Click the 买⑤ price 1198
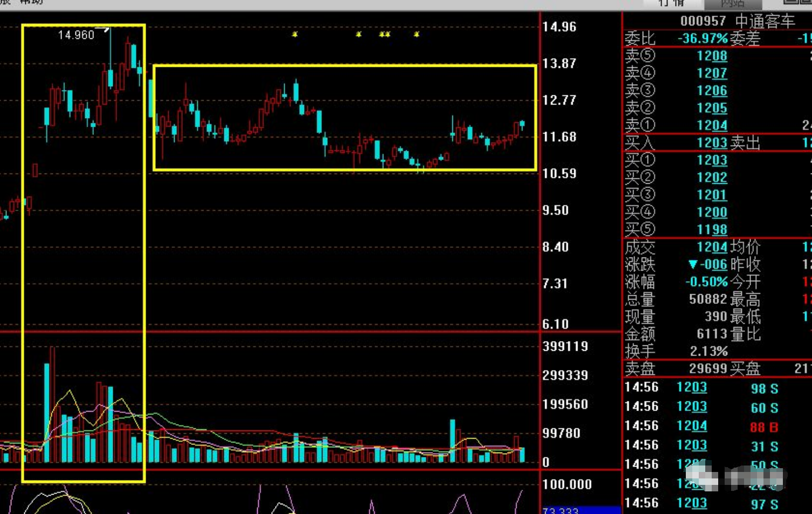Image resolution: width=812 pixels, height=514 pixels. [712, 230]
